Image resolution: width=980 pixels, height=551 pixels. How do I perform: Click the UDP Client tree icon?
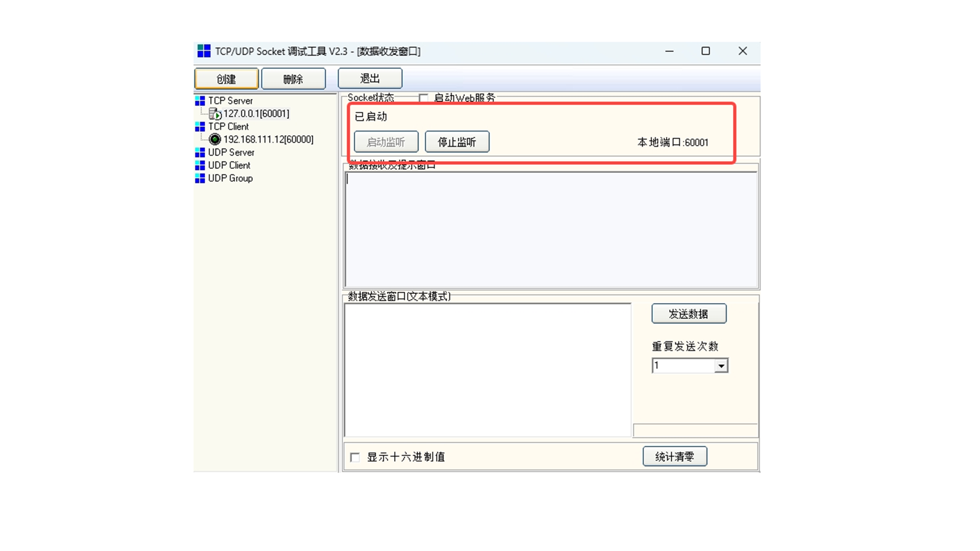tap(200, 165)
